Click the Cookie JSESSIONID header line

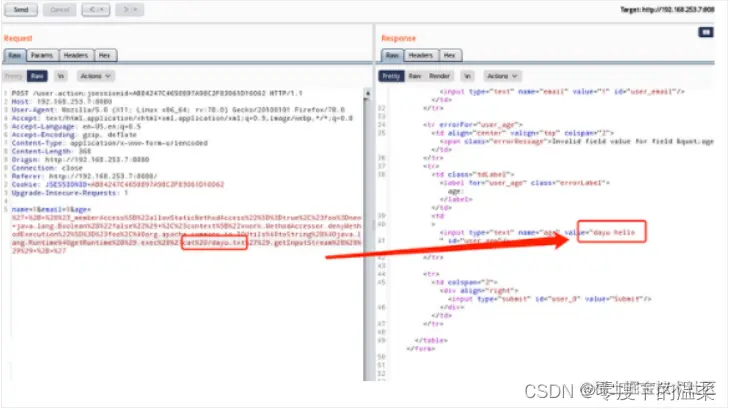(118, 184)
